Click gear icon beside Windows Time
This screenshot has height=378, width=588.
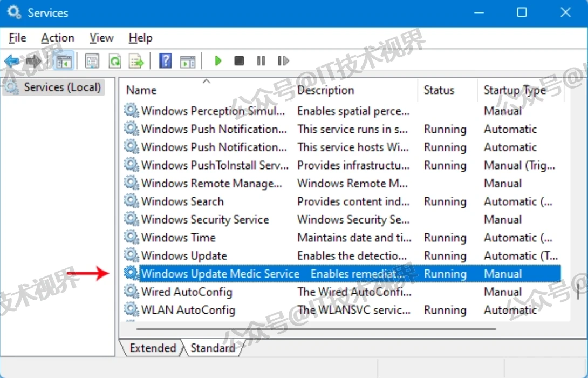[x=131, y=237]
